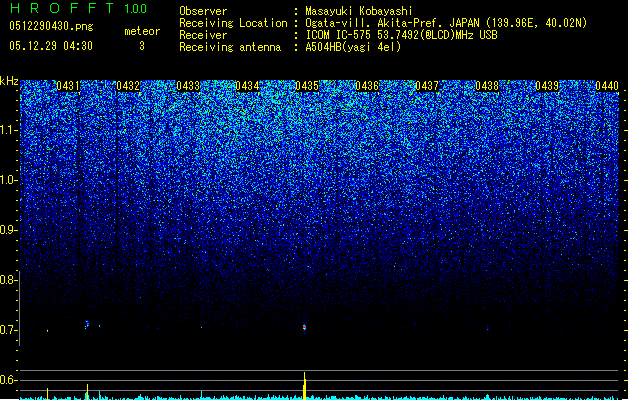629x400 pixels.
Task: Click the 0438 time marker
Action: click(x=487, y=86)
